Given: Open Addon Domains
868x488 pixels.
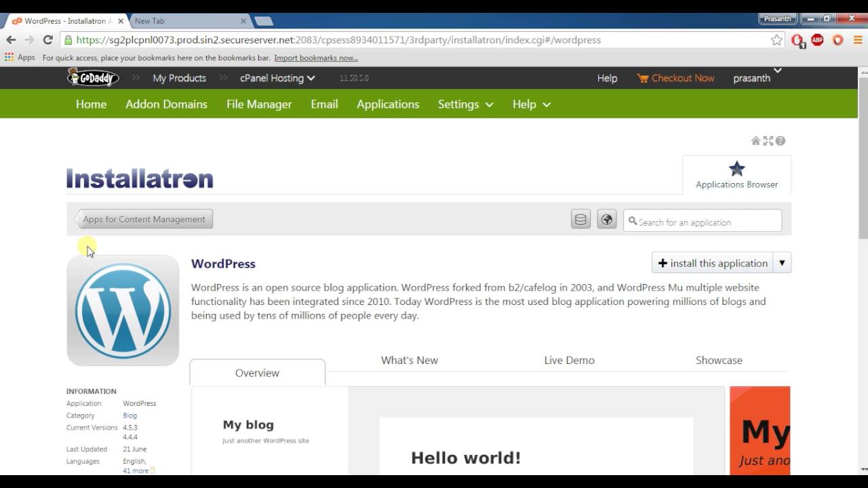Looking at the screenshot, I should coord(166,104).
